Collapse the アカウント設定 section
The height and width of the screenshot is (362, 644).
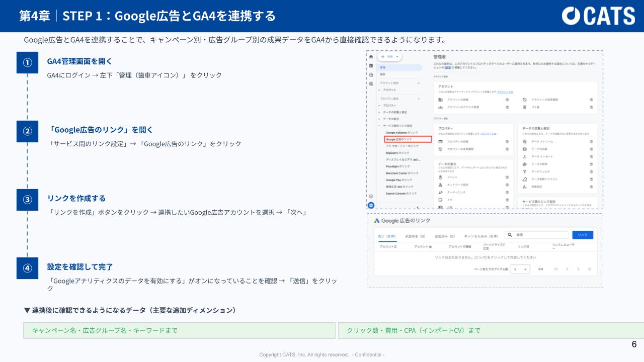point(419,82)
